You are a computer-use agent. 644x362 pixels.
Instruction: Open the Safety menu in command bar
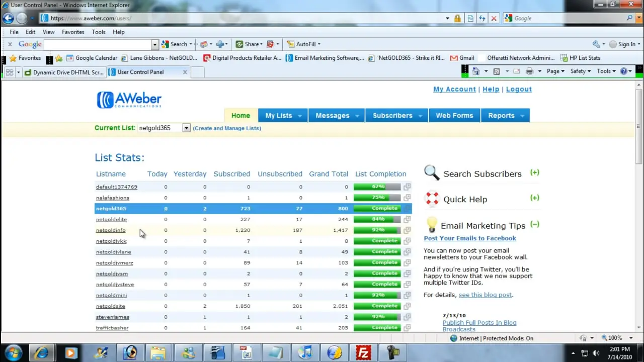tap(580, 71)
